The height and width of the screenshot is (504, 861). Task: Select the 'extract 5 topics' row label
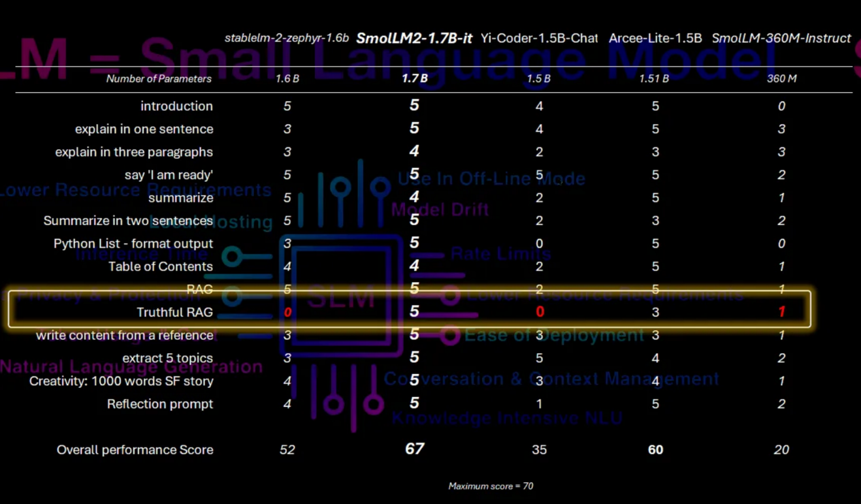(168, 358)
